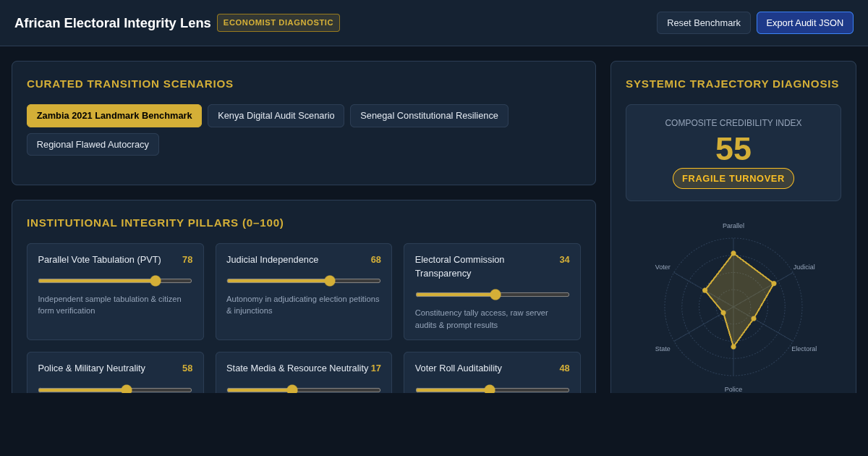Adjust the Parallel Vote Tabulation slider
The height and width of the screenshot is (456, 868).
[x=115, y=281]
